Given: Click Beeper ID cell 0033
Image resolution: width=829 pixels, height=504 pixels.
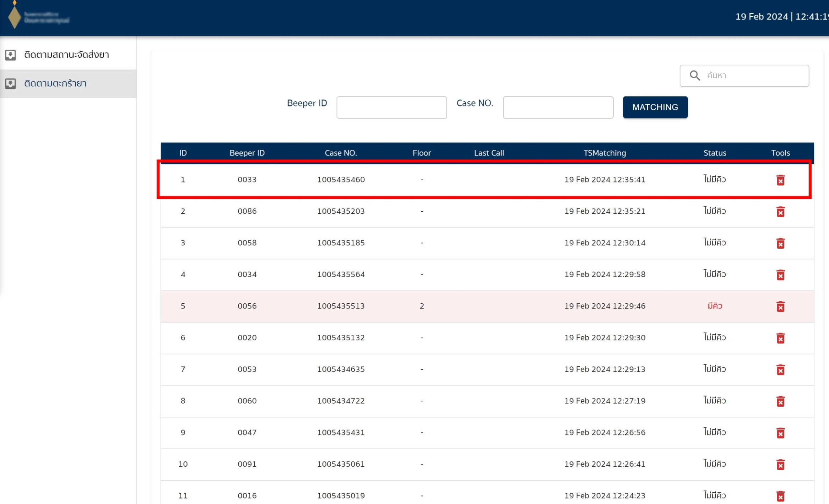Looking at the screenshot, I should pyautogui.click(x=247, y=180).
